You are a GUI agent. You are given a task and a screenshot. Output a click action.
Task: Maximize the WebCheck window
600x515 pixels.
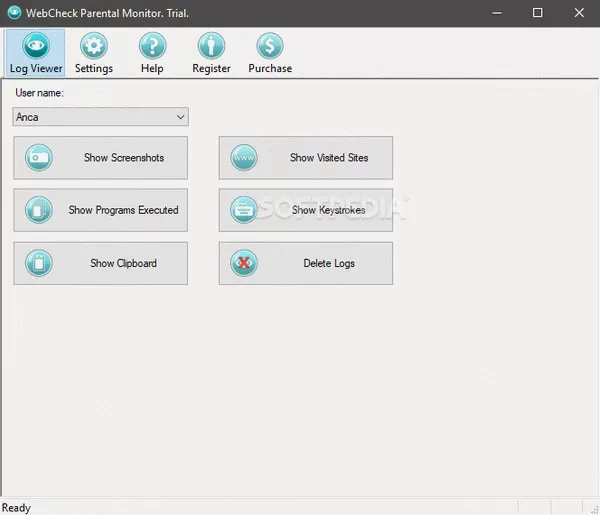[x=538, y=13]
